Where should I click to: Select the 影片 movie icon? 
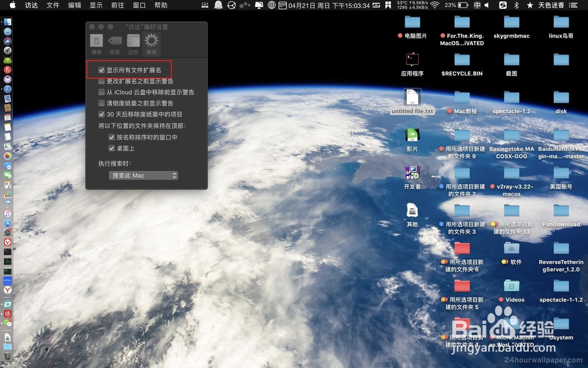point(412,135)
